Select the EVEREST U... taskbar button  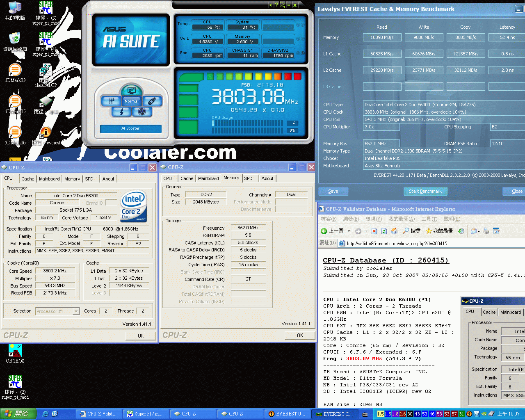click(x=286, y=414)
